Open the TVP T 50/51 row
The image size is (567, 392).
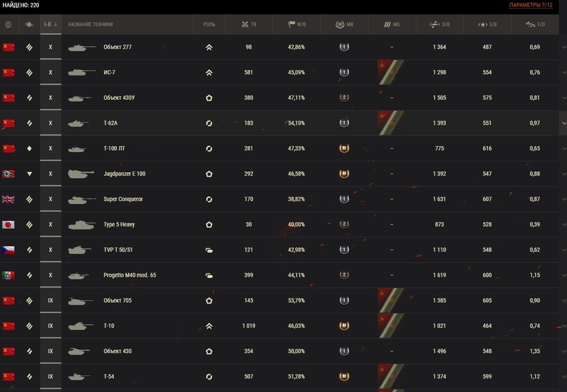(279, 249)
